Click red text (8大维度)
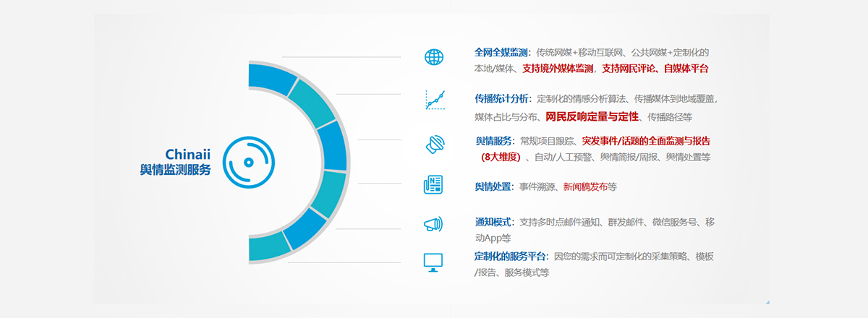Image resolution: width=868 pixels, height=318 pixels. (500, 157)
